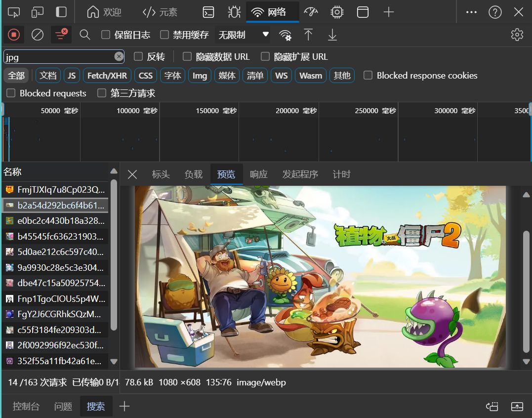
Task: Enable 保留日志 checkbox
Action: (106, 35)
